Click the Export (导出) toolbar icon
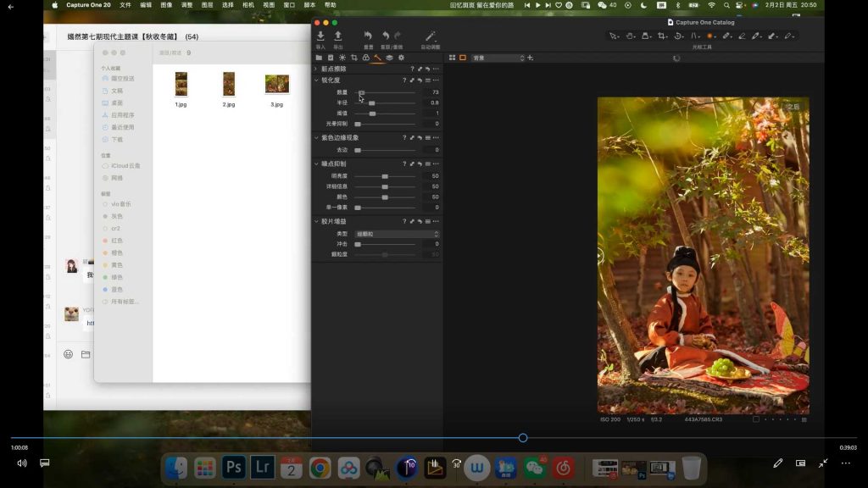 coord(338,36)
